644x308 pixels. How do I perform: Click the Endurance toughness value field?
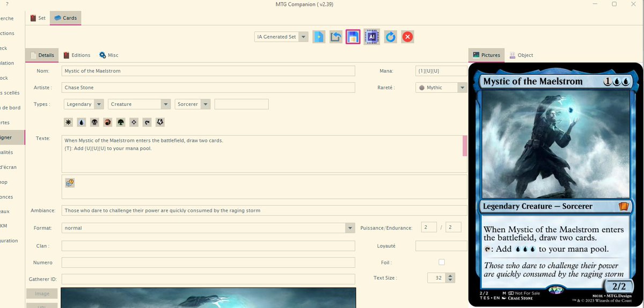click(453, 228)
